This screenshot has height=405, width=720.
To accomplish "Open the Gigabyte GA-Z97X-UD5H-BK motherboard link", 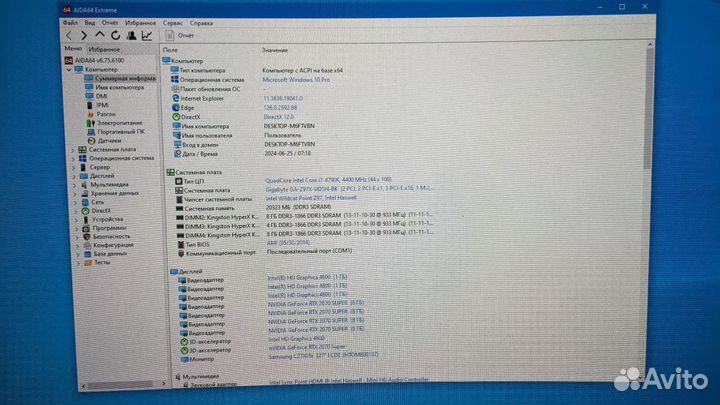I will click(349, 189).
